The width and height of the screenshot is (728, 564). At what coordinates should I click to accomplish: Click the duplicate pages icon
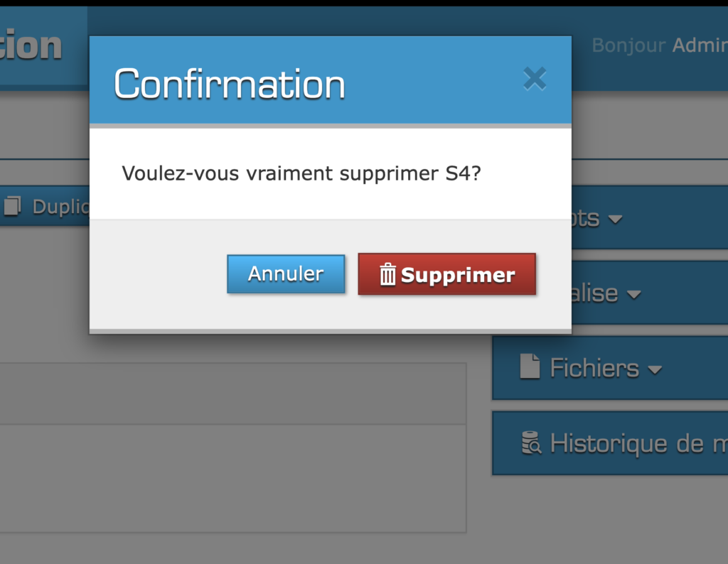(13, 206)
